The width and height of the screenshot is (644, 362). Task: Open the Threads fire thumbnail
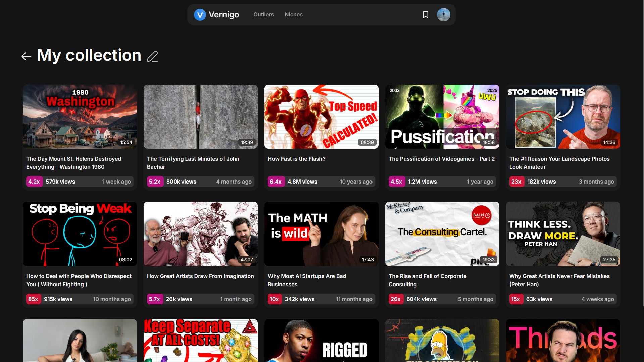coord(563,341)
